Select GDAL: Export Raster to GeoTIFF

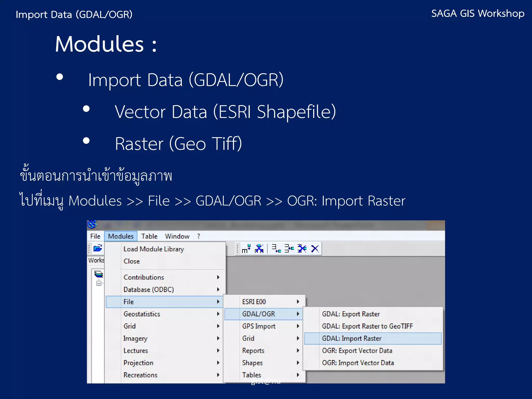373,326
